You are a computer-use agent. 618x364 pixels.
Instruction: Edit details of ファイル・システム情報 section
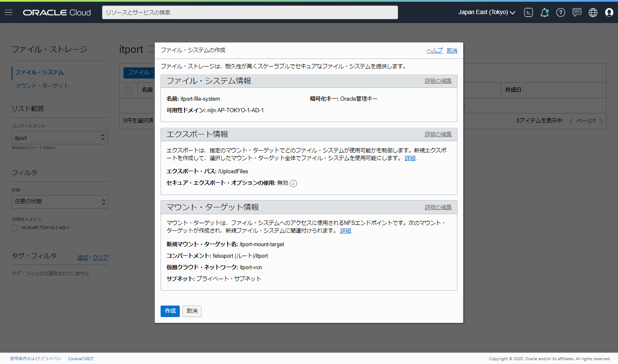[x=438, y=81]
